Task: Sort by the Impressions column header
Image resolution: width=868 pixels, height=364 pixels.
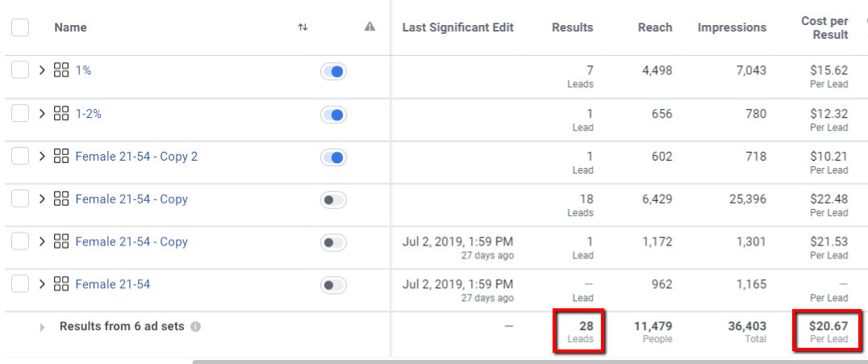Action: tap(732, 27)
